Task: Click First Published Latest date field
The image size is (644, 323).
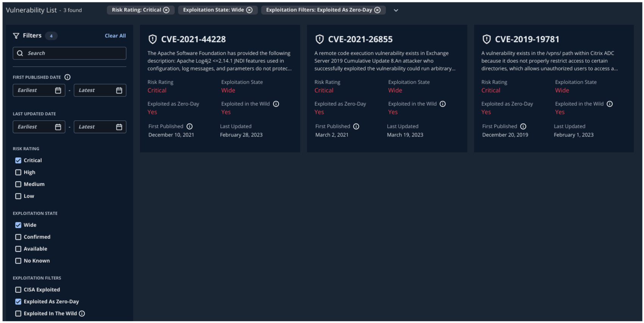Action: [100, 90]
